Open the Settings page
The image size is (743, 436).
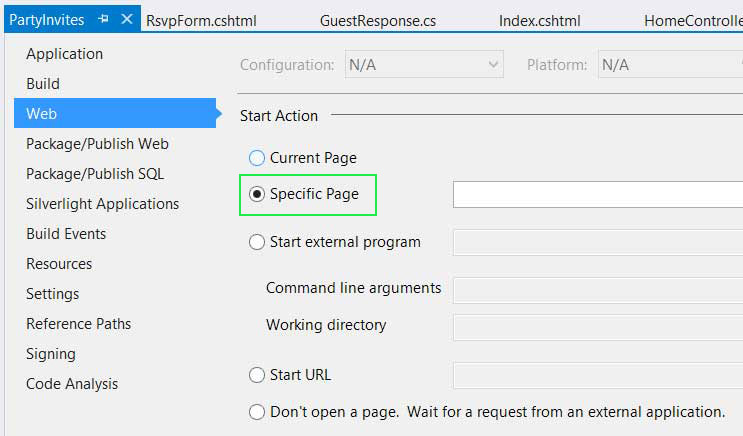(x=52, y=294)
